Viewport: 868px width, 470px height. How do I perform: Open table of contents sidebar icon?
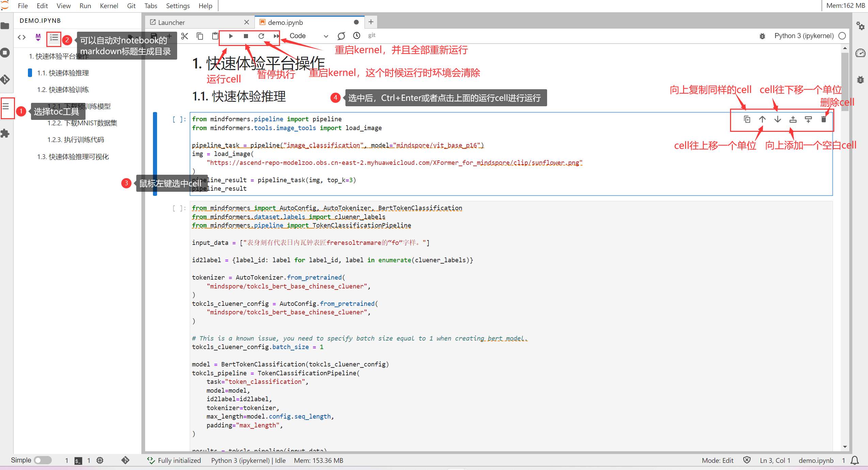point(6,106)
